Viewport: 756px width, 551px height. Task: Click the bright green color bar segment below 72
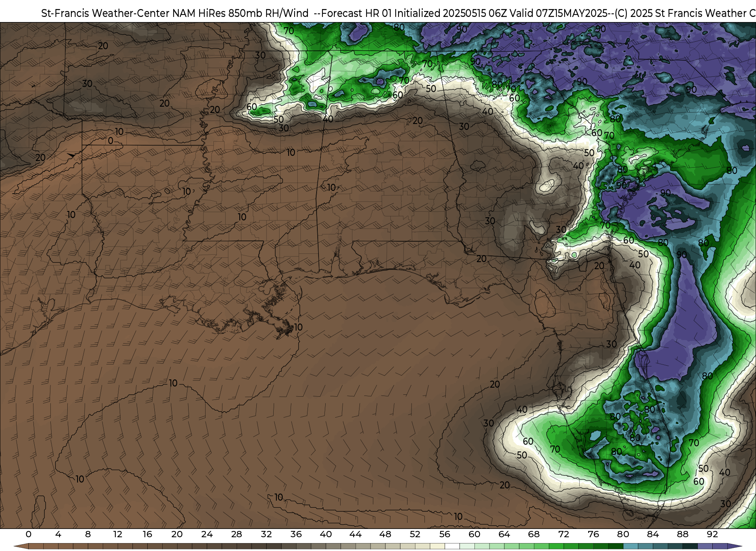coord(556,546)
